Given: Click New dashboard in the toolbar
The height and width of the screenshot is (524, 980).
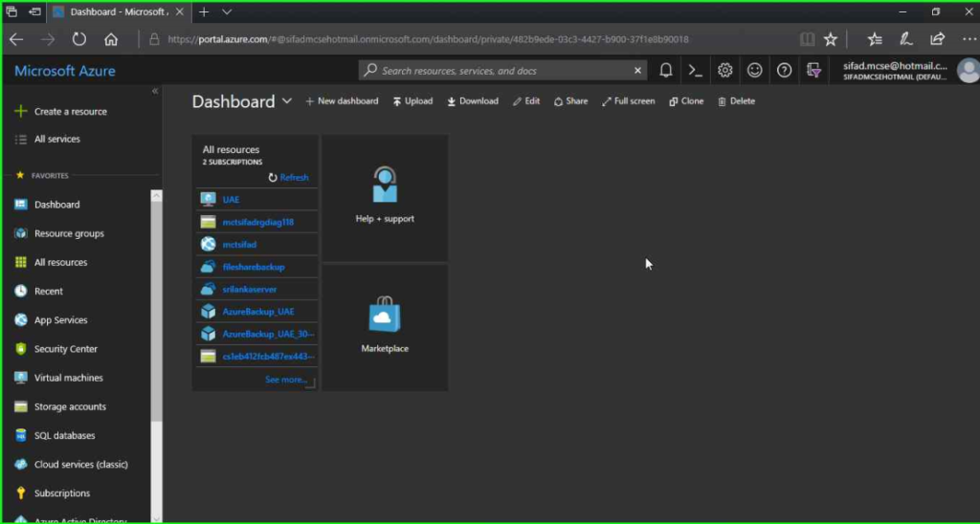Looking at the screenshot, I should pyautogui.click(x=342, y=101).
